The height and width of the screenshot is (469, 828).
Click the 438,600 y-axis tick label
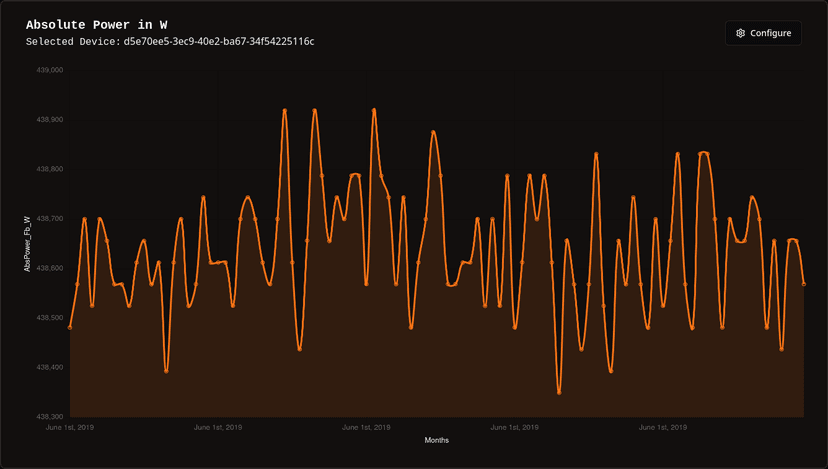[x=50, y=268]
